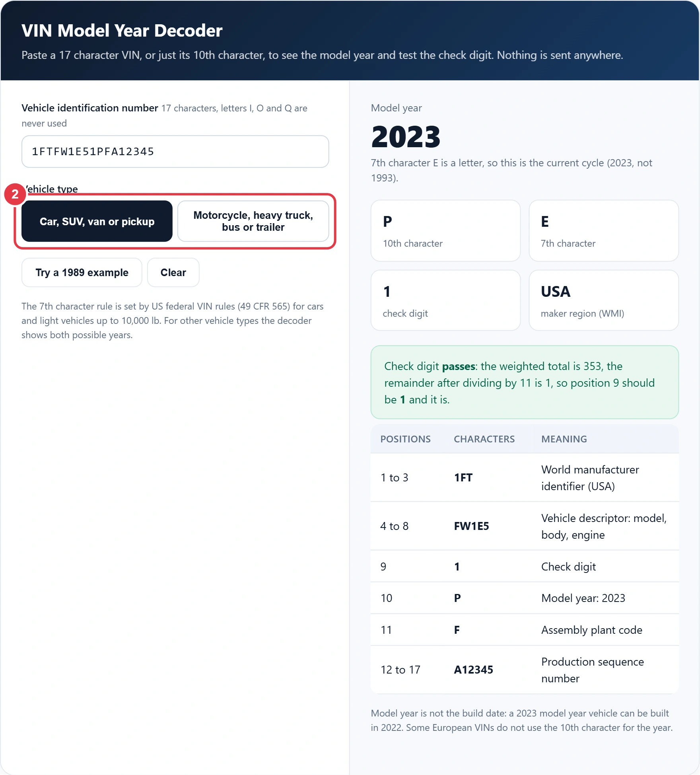This screenshot has height=775, width=700.
Task: Select the 1FT world manufacturer row
Action: pyautogui.click(x=525, y=477)
